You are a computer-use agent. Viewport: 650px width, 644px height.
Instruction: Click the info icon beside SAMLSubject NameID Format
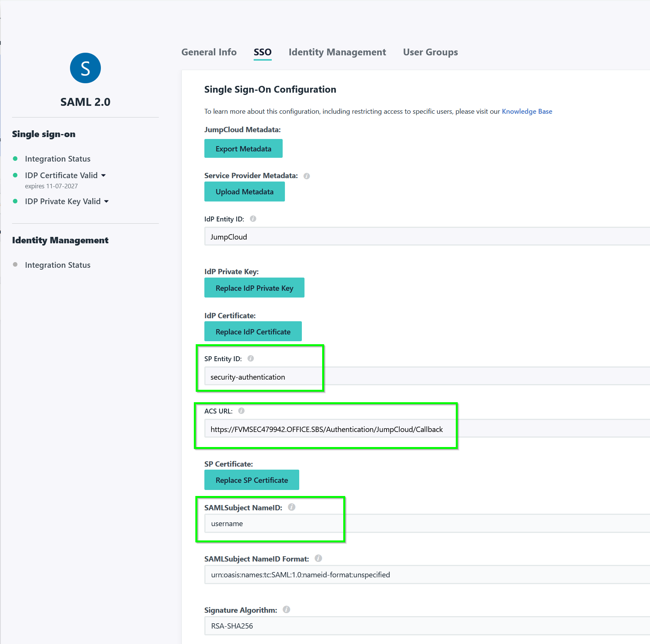318,559
